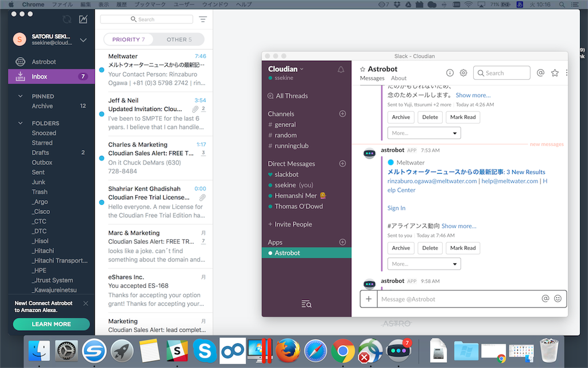Open Trash in the Dock
The height and width of the screenshot is (368, 588).
pyautogui.click(x=549, y=350)
